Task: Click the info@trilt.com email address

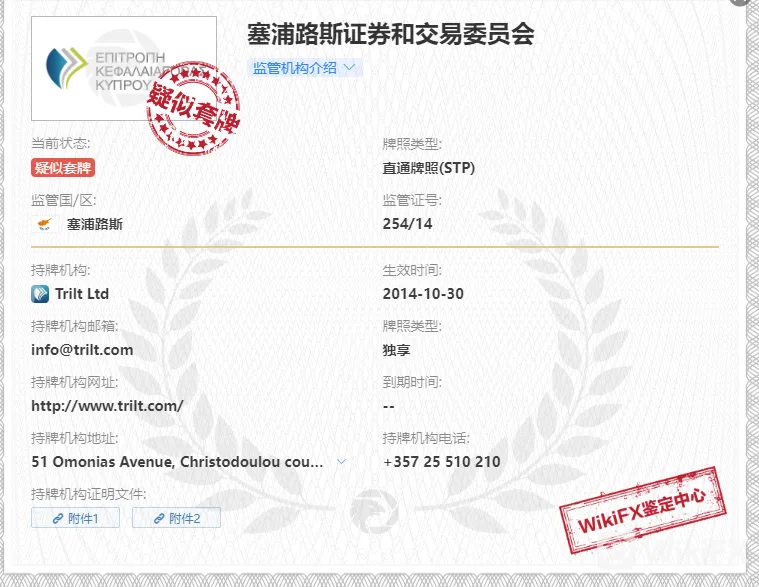Action: tap(82, 349)
